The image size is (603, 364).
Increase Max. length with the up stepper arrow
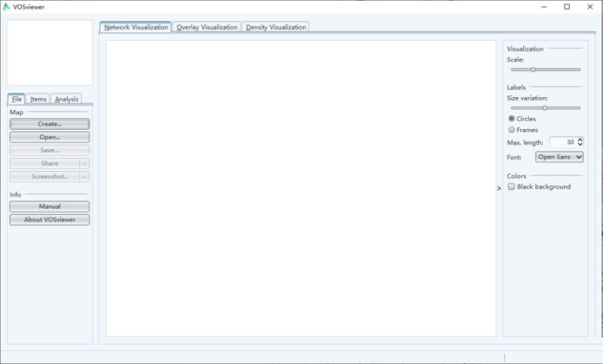coord(580,139)
